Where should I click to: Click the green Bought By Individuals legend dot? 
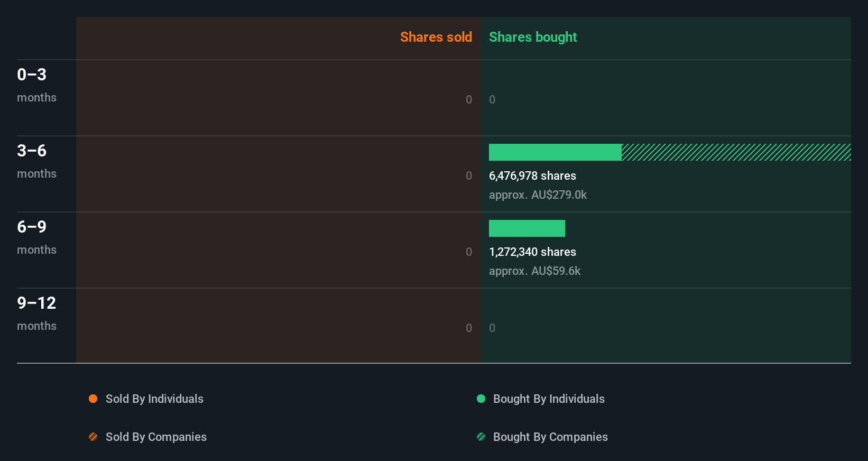(x=481, y=399)
